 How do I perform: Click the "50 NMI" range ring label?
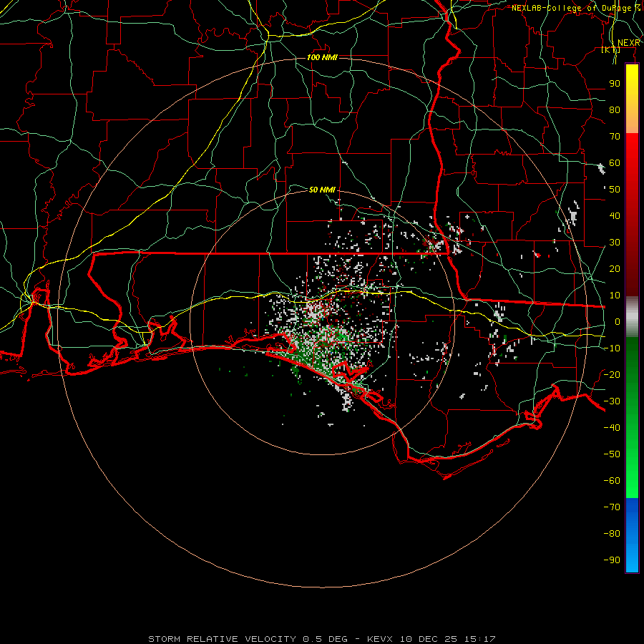pyautogui.click(x=322, y=190)
